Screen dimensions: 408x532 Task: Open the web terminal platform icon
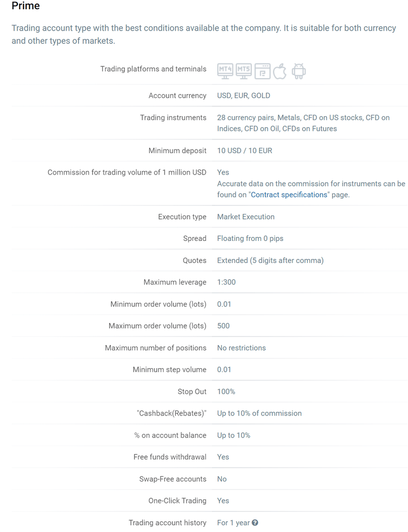point(262,71)
